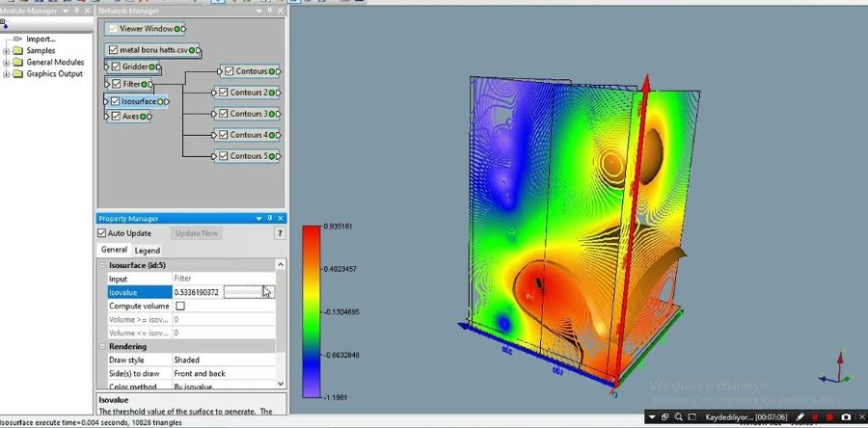Collapse the Rendering property section

coord(102,346)
